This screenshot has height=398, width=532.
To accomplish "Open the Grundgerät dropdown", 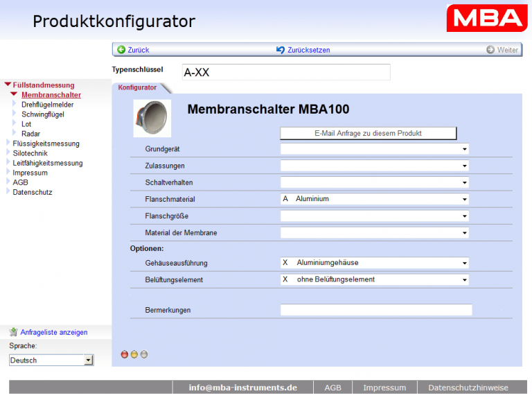I will tap(374, 149).
